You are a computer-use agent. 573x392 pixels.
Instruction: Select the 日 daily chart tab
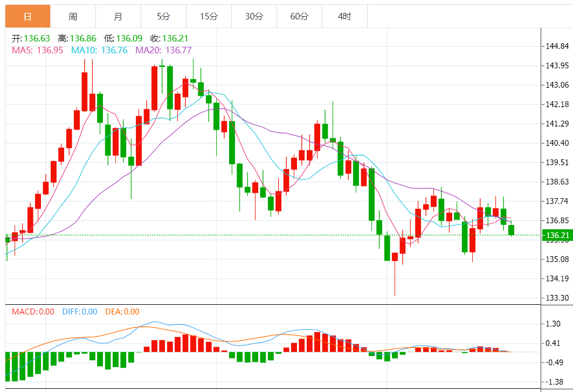[x=28, y=17]
